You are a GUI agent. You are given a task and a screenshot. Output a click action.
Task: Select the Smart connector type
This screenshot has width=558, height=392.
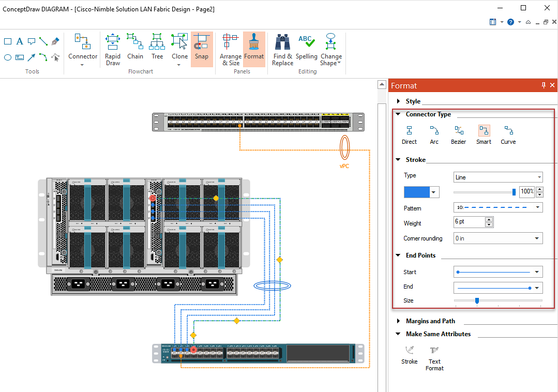[484, 134]
